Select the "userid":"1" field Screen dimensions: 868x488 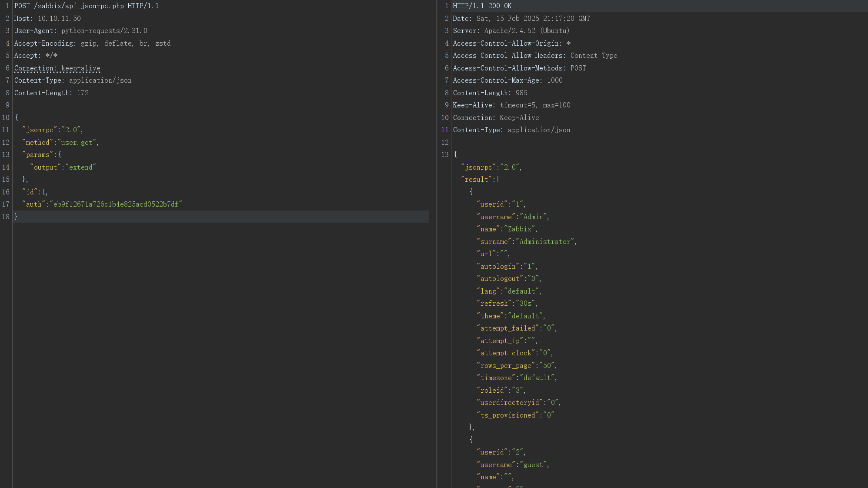click(501, 204)
